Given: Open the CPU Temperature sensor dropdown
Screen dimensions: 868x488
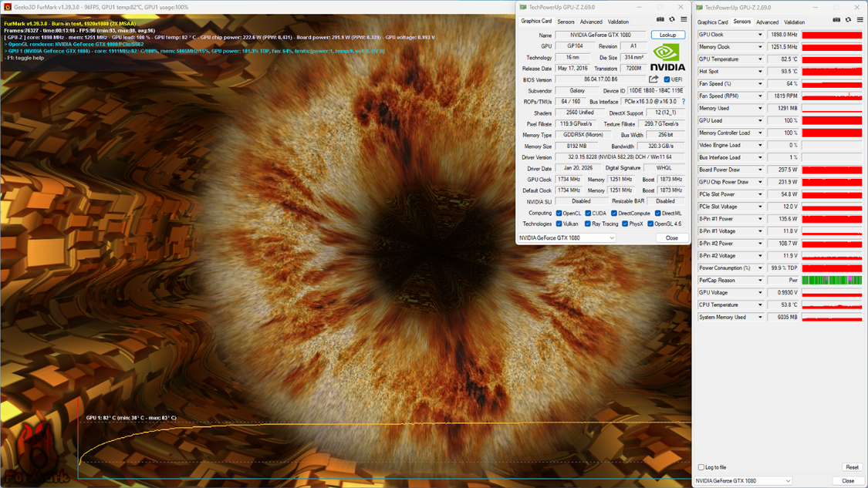Looking at the screenshot, I should tap(760, 305).
